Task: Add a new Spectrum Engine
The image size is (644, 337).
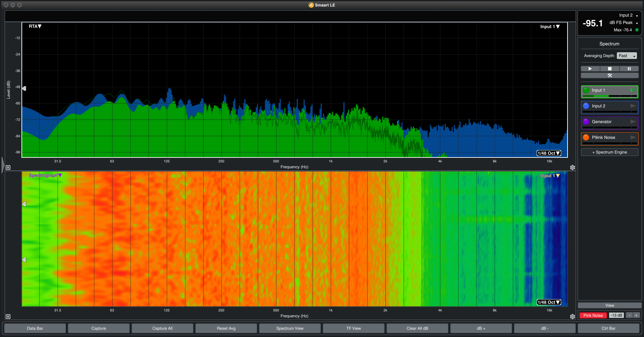Action: pos(609,152)
